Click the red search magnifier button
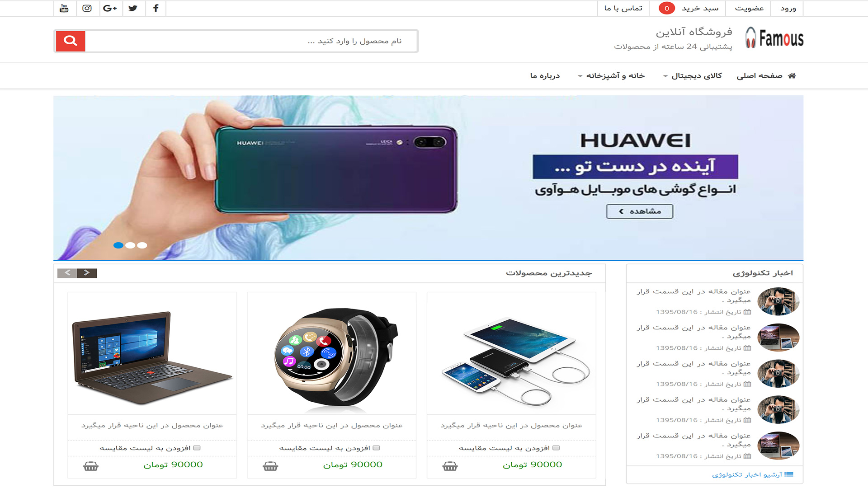This screenshot has height=488, width=868. (x=71, y=41)
